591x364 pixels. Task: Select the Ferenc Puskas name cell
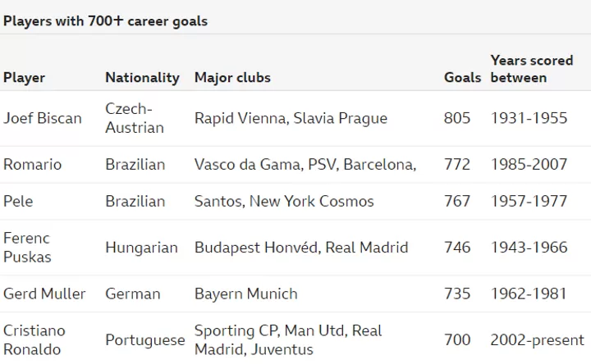pos(27,248)
